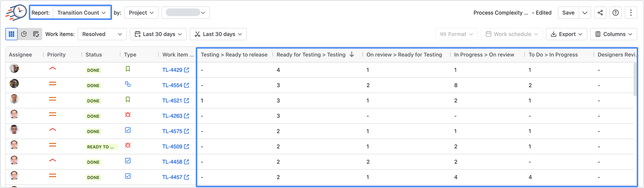This screenshot has height=188, width=644.
Task: Click the app logo clock icon
Action: (x=16, y=12)
